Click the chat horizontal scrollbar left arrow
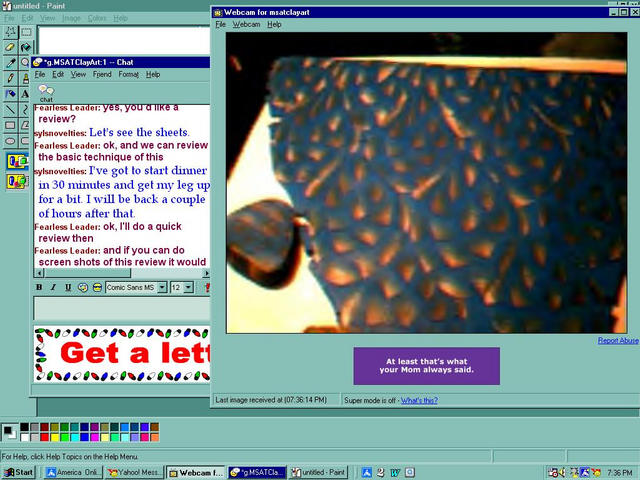Screen dimensions: 640x480 40,273
